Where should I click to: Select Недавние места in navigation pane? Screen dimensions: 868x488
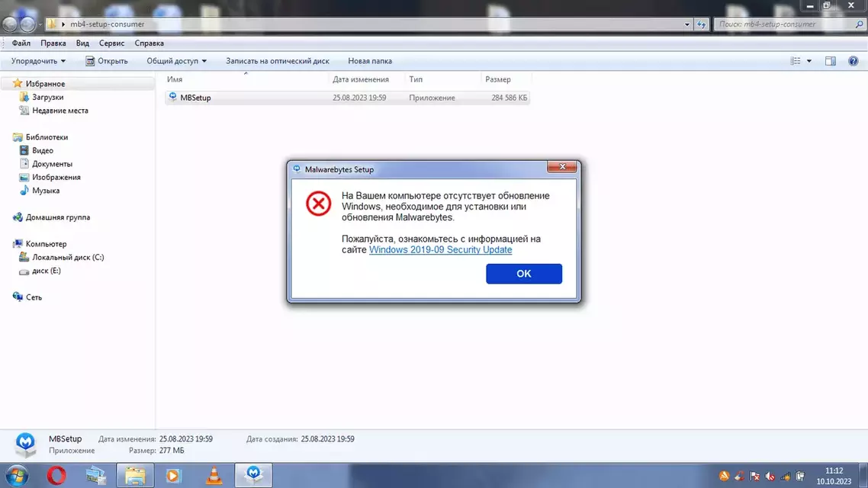click(59, 110)
